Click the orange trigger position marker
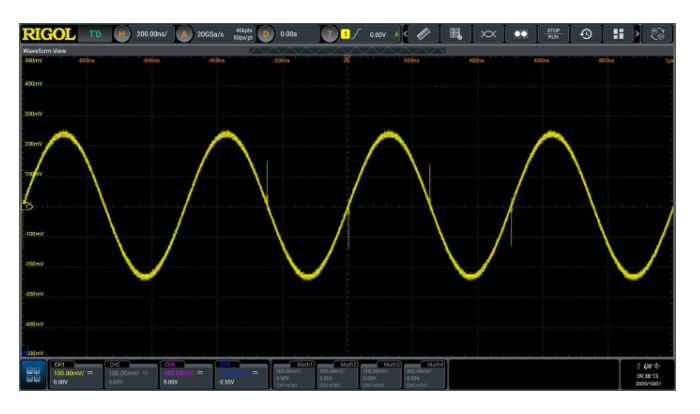Viewport: 700px width, 414px height. (x=347, y=59)
